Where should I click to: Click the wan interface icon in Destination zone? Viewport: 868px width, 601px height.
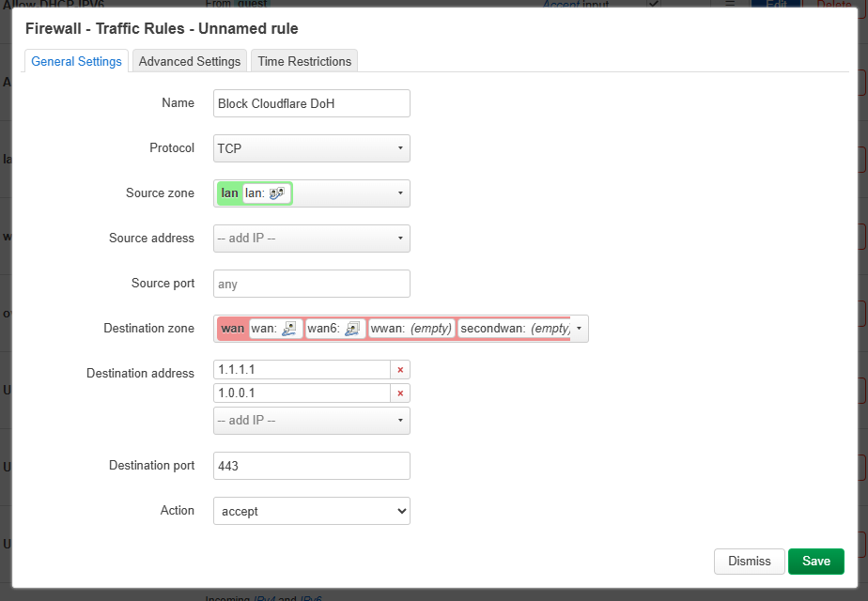[290, 329]
